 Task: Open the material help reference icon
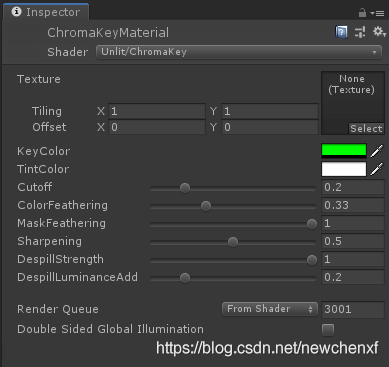(x=341, y=32)
